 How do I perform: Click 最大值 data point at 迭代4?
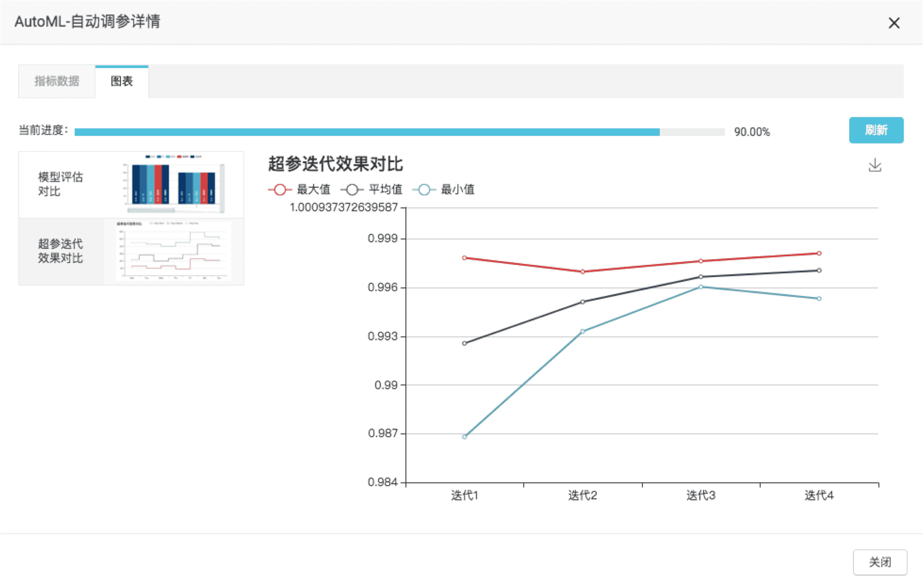[819, 253]
